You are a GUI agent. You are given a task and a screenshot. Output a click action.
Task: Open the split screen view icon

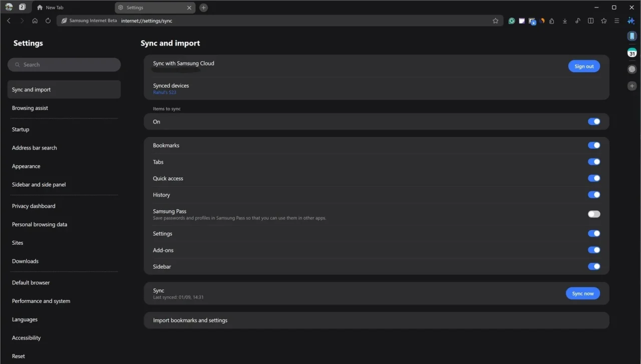[590, 21]
